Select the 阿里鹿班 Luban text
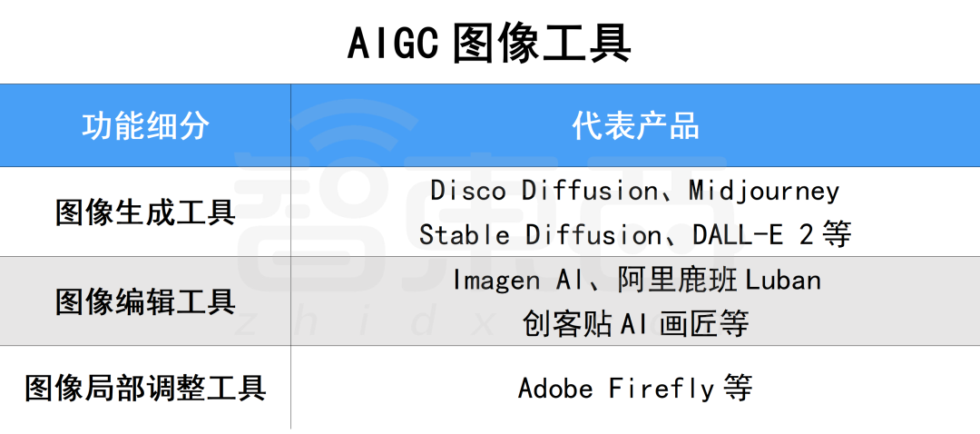Image resolution: width=980 pixels, height=434 pixels. click(719, 280)
